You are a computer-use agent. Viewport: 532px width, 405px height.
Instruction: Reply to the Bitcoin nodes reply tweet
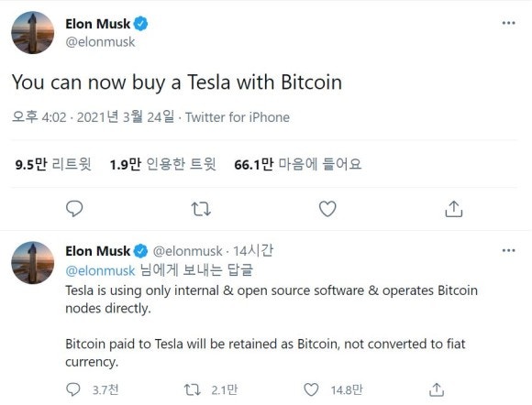coord(73,389)
